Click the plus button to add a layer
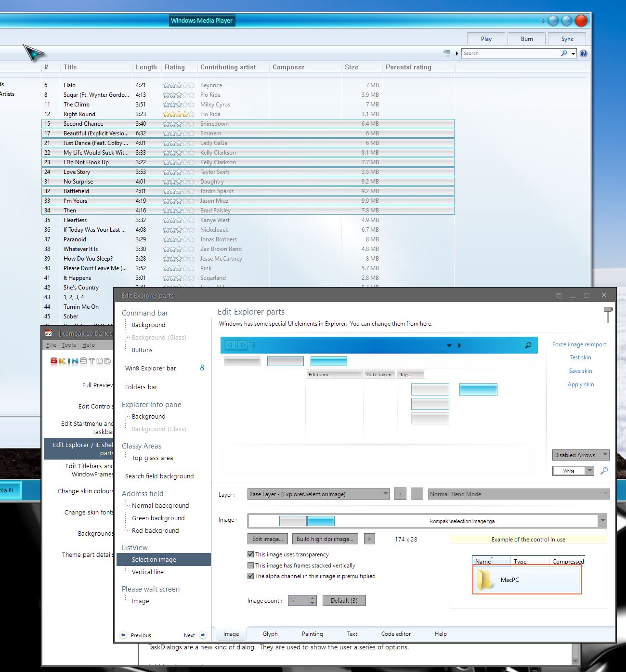 [x=400, y=494]
